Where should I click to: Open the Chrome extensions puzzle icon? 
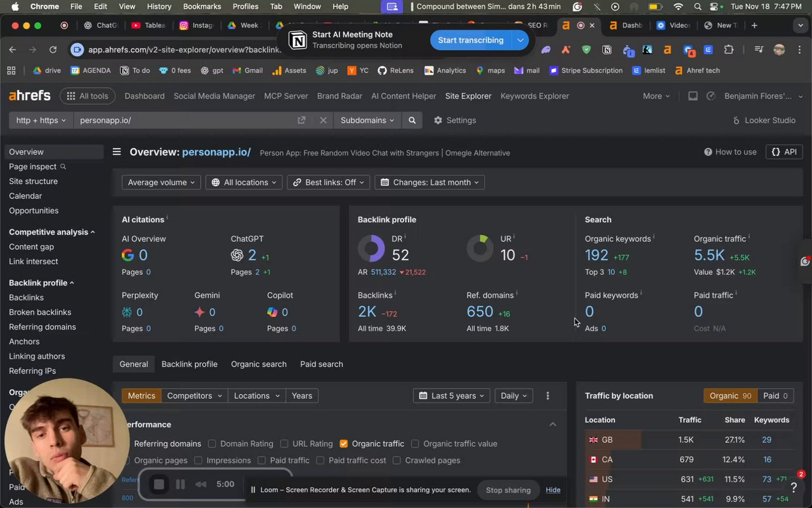pyautogui.click(x=728, y=50)
